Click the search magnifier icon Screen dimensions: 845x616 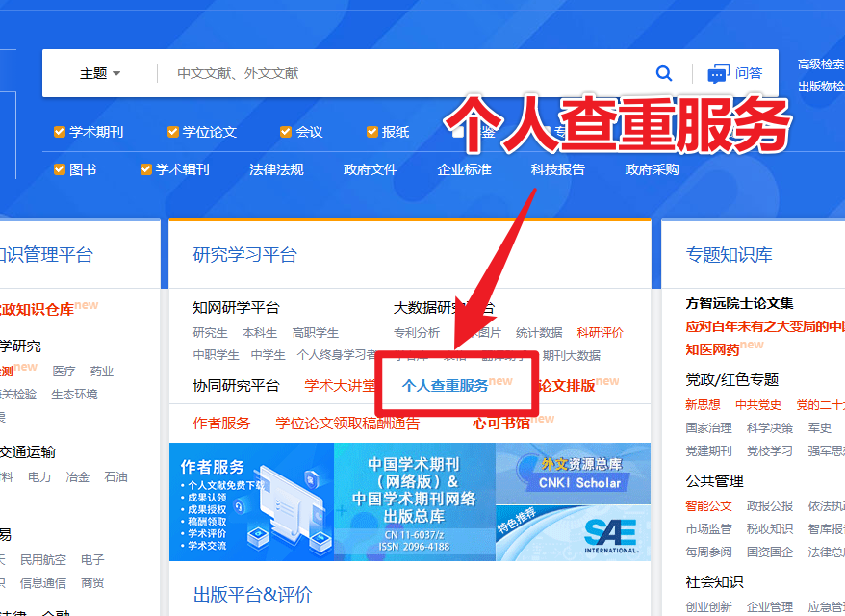pyautogui.click(x=663, y=73)
